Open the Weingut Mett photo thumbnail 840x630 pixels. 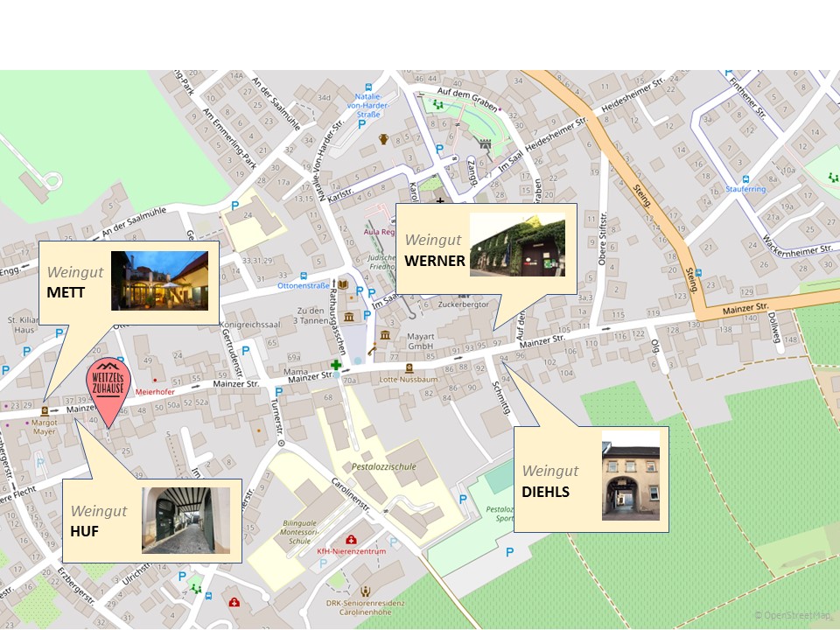159,281
